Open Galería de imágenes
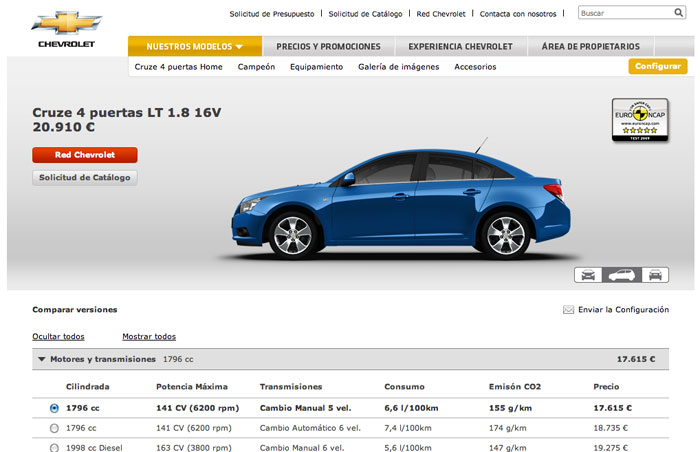Viewport: 700px width, 452px height. [x=399, y=67]
